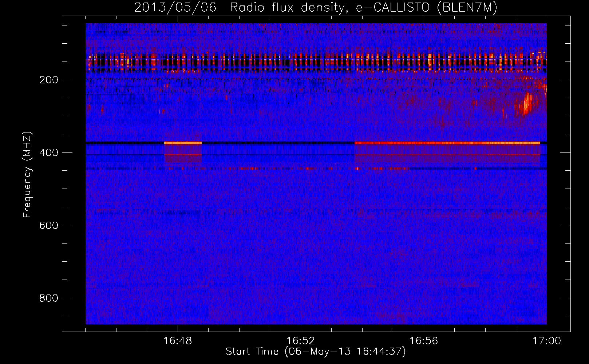Click the 16:52 time tick label

pos(301,341)
